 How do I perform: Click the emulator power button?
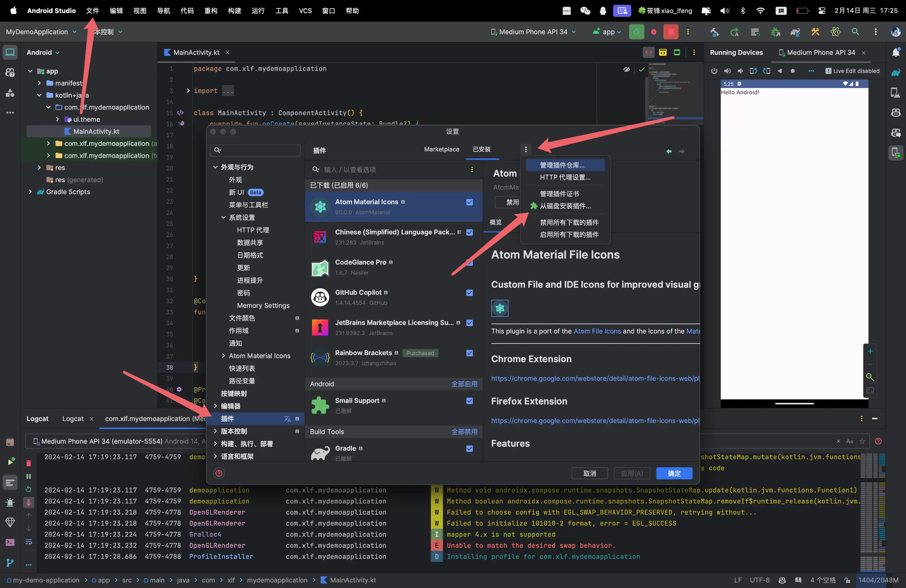(714, 71)
